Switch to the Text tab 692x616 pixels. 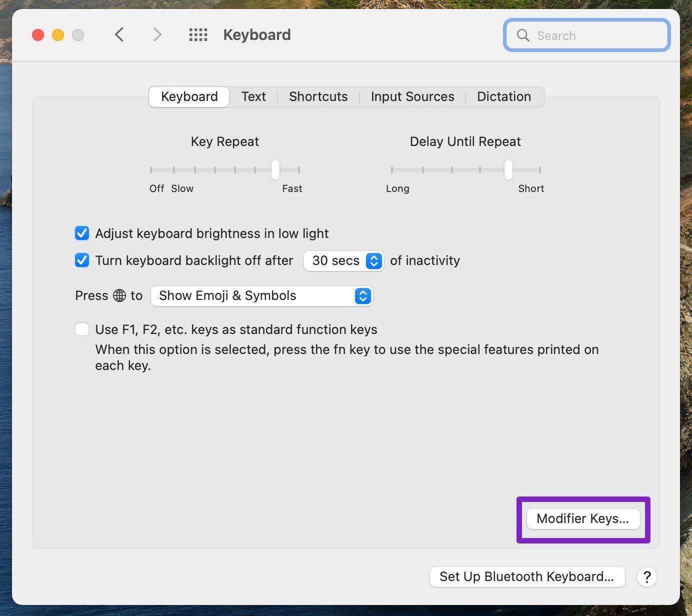coord(253,96)
